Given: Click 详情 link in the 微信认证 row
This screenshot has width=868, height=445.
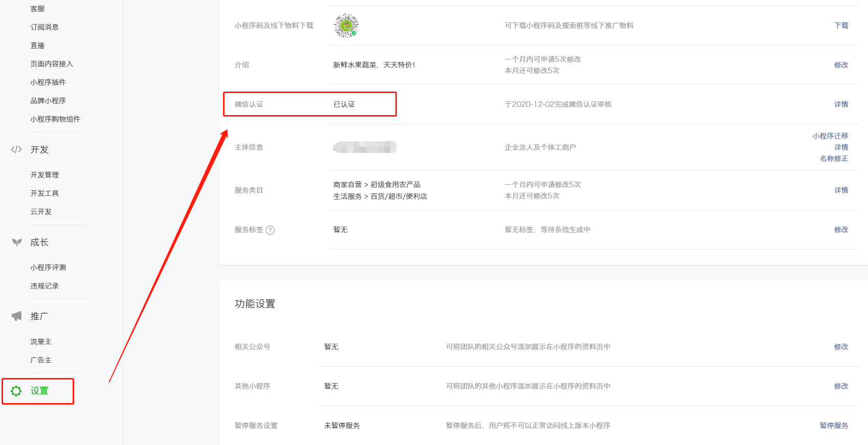Looking at the screenshot, I should [841, 104].
